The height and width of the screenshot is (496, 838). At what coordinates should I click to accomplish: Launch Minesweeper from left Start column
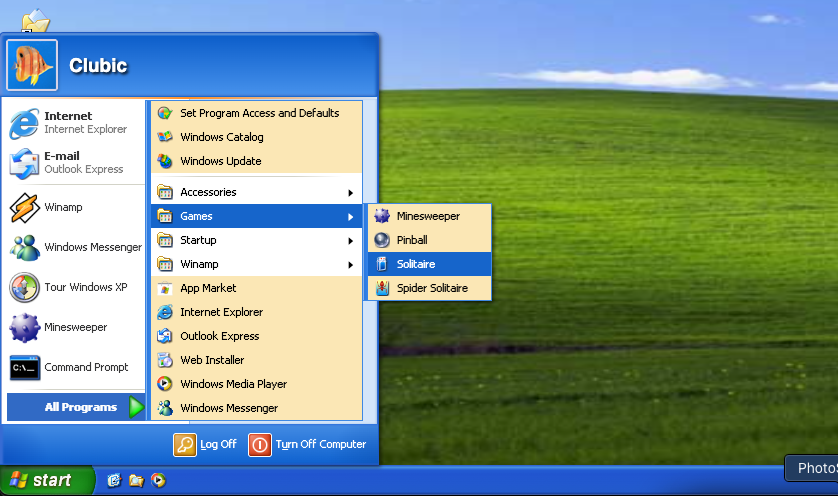tap(74, 328)
